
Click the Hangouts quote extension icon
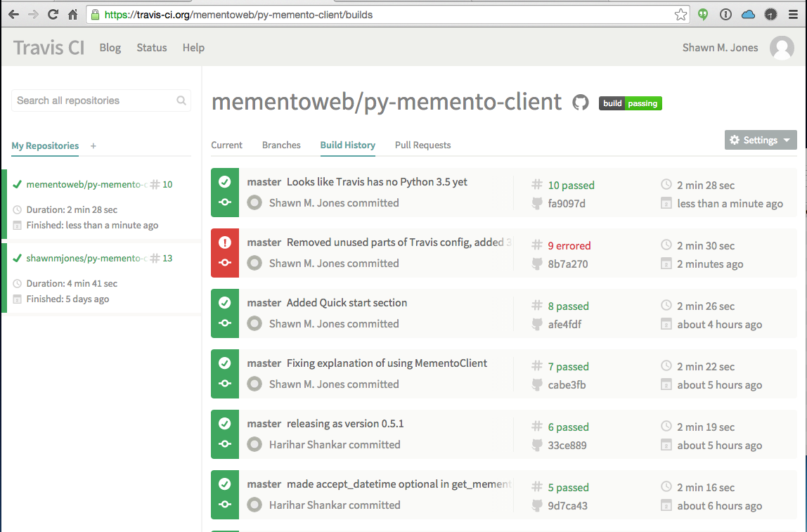coord(702,15)
